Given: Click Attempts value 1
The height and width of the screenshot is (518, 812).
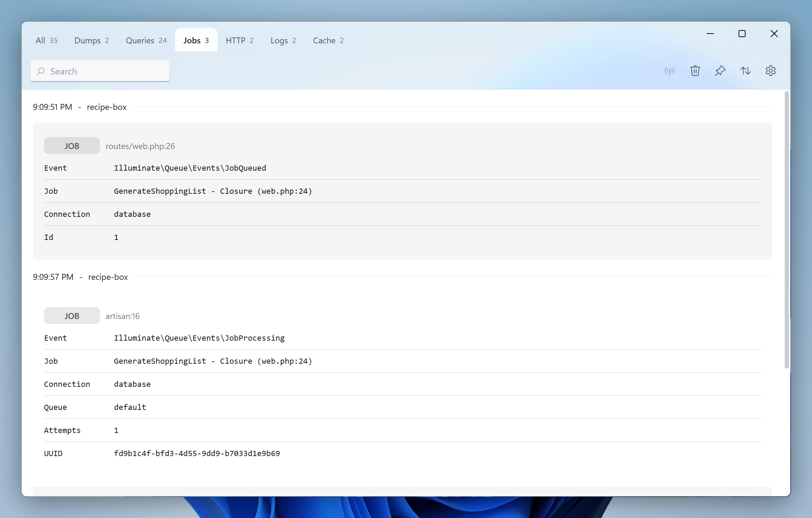Looking at the screenshot, I should point(116,431).
